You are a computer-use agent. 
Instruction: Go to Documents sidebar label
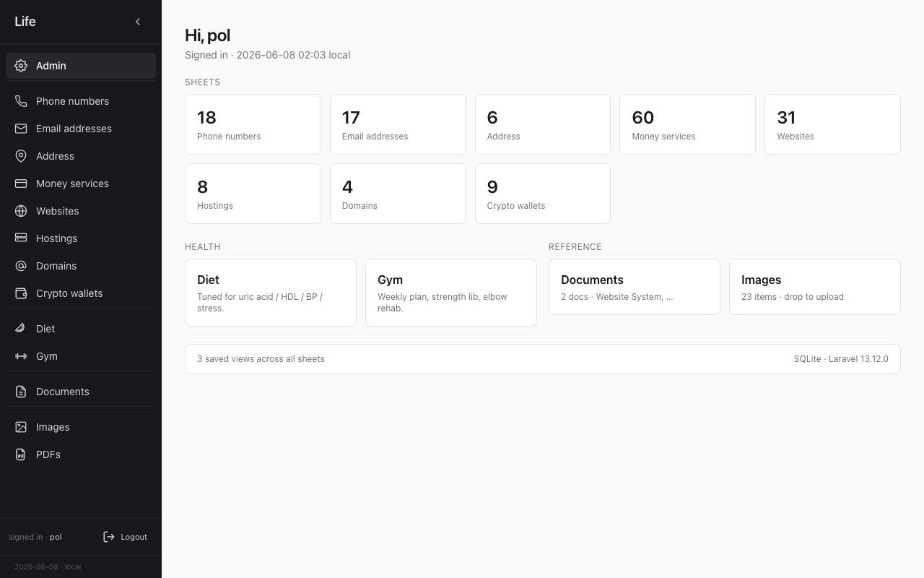pos(63,392)
